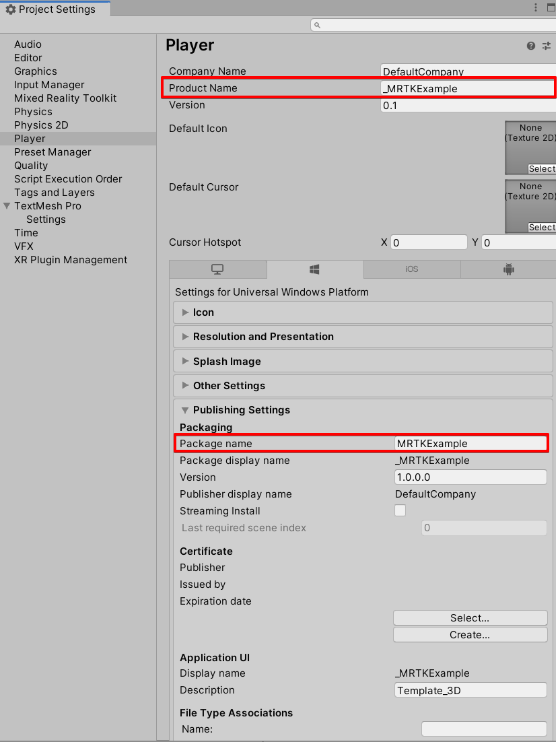Click Select under Default Cursor texture
Image resolution: width=560 pixels, height=742 pixels.
(542, 228)
